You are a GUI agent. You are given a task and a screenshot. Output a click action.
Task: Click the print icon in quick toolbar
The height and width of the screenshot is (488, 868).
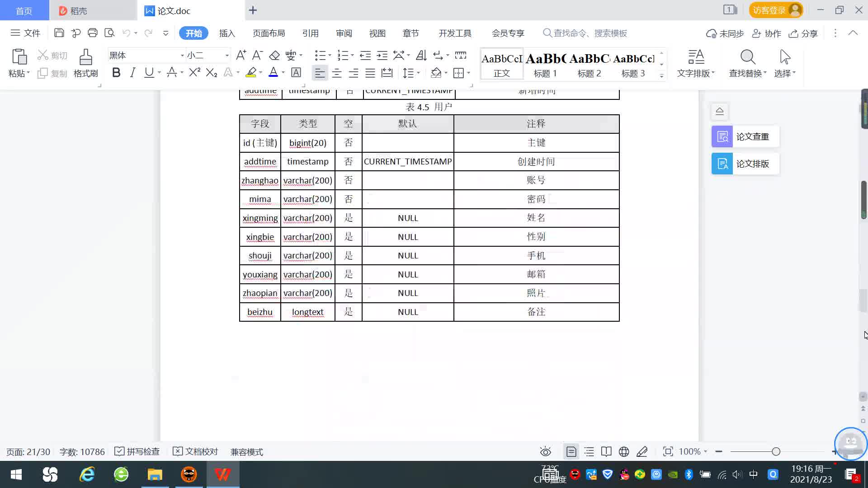(x=93, y=33)
